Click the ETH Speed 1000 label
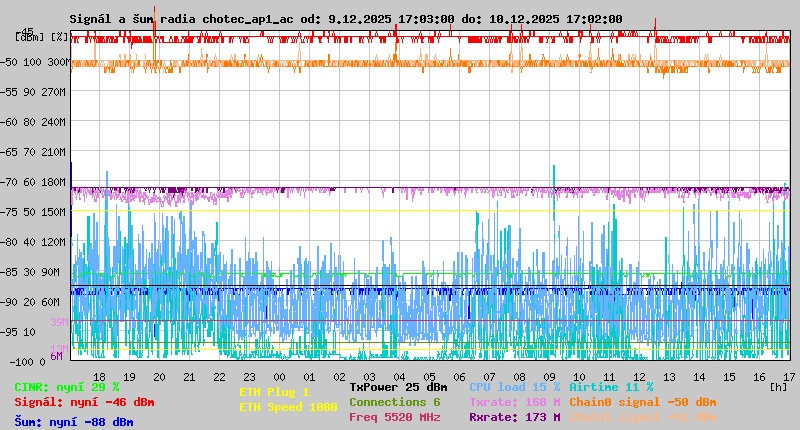Viewport: 800px width, 430px height. (287, 407)
